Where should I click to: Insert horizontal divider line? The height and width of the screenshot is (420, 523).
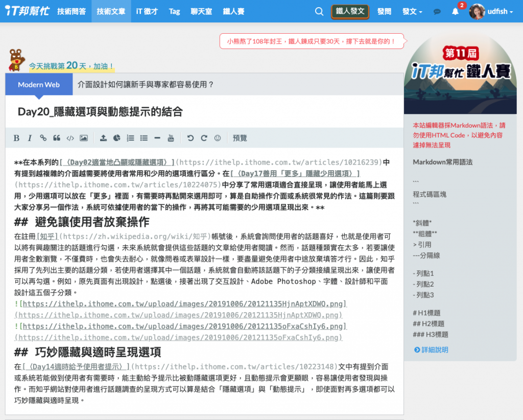[157, 138]
